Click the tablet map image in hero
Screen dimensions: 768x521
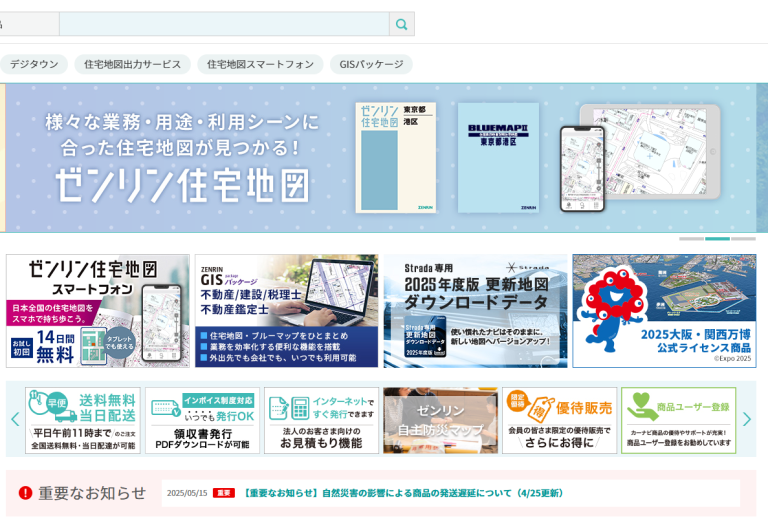pyautogui.click(x=656, y=152)
